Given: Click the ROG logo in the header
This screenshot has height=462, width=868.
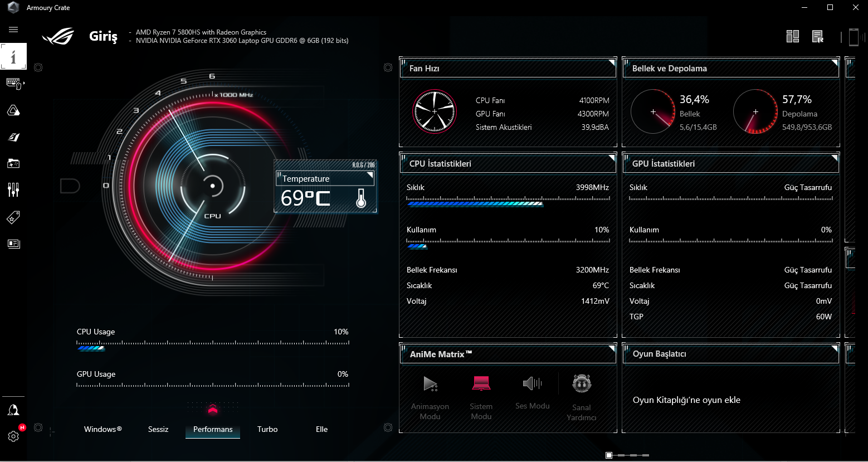Looking at the screenshot, I should point(58,36).
